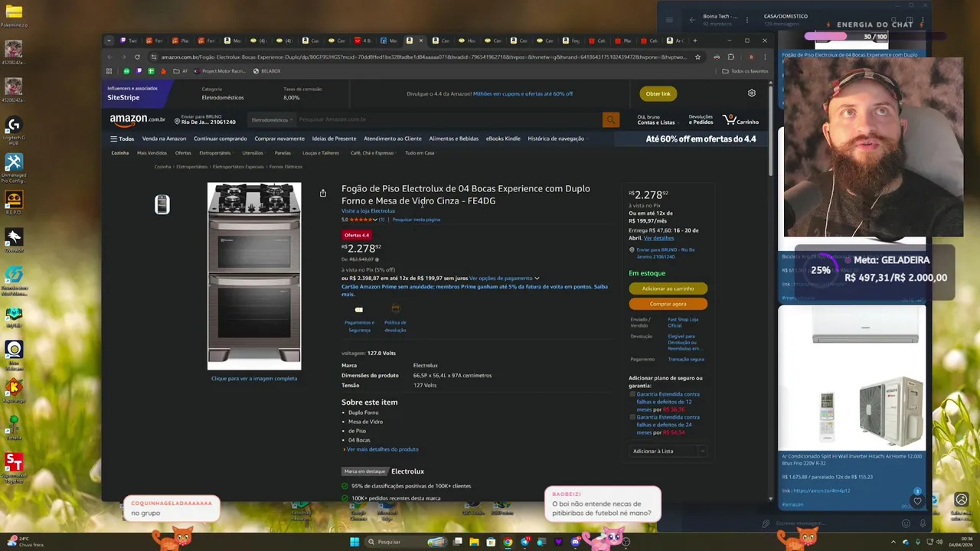Open Continuar comprando

click(x=220, y=139)
